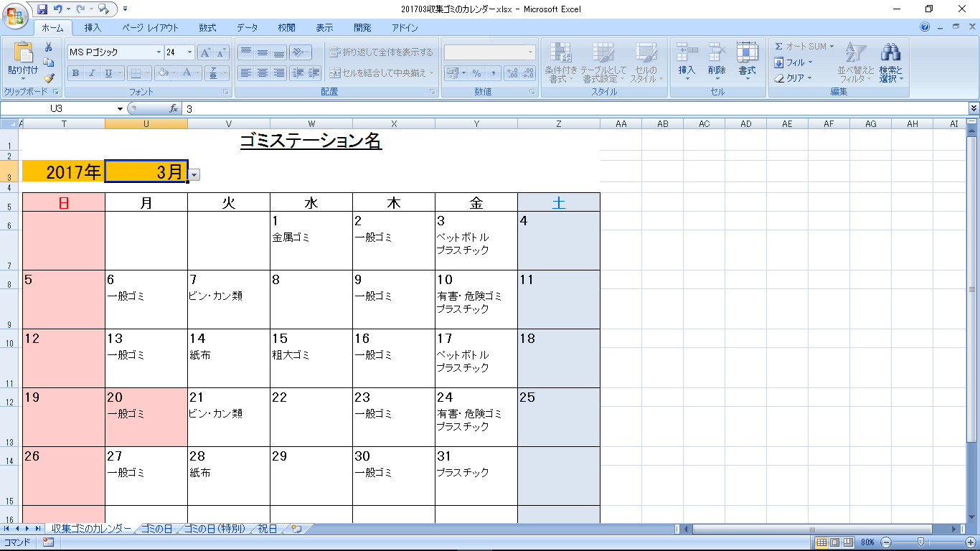Toggle bold formatting
980x551 pixels.
(x=75, y=73)
